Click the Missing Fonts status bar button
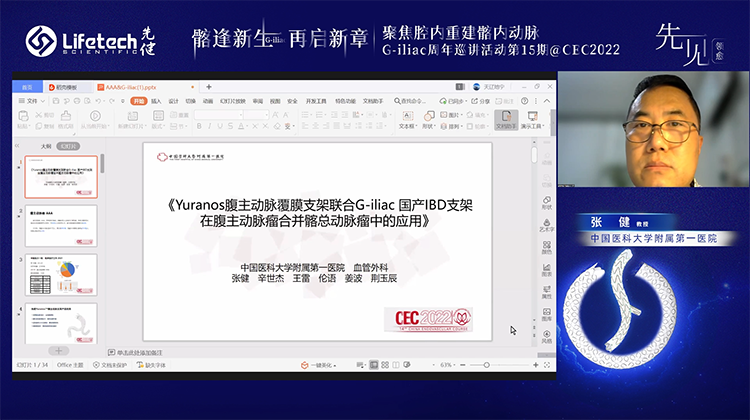Viewport: 750px width, 420px height. pos(151,365)
